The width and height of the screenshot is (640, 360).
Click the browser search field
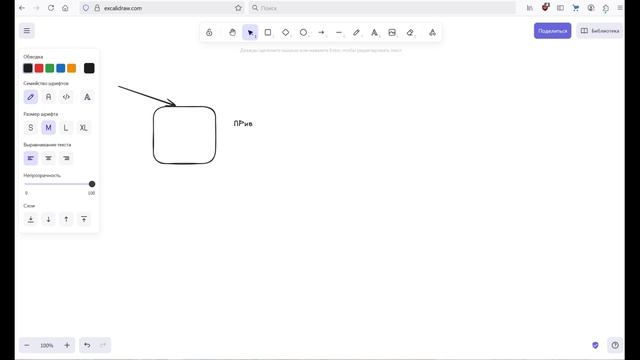[382, 8]
